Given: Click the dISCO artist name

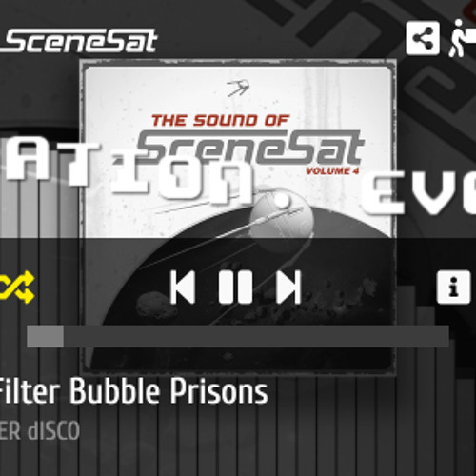Looking at the screenshot, I should [53, 430].
